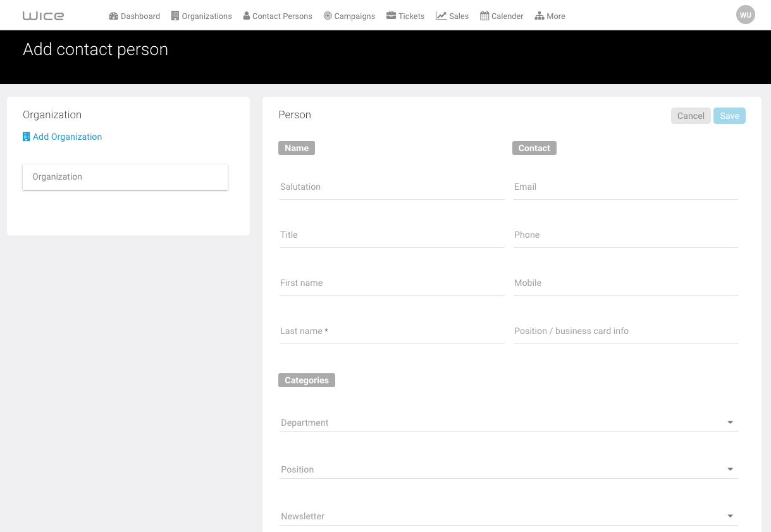The width and height of the screenshot is (771, 532).
Task: Open Contact Persons page
Action: 278,16
